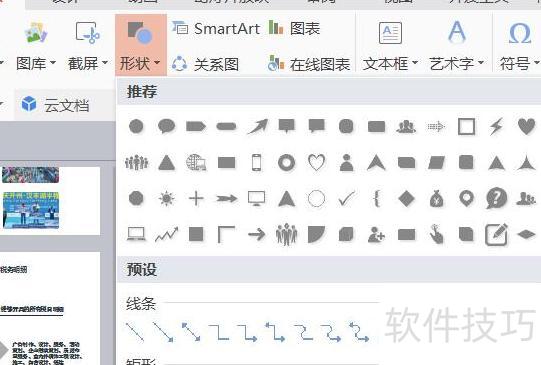The width and height of the screenshot is (541, 365).
Task: Select the lightning bolt shape
Action: (496, 126)
